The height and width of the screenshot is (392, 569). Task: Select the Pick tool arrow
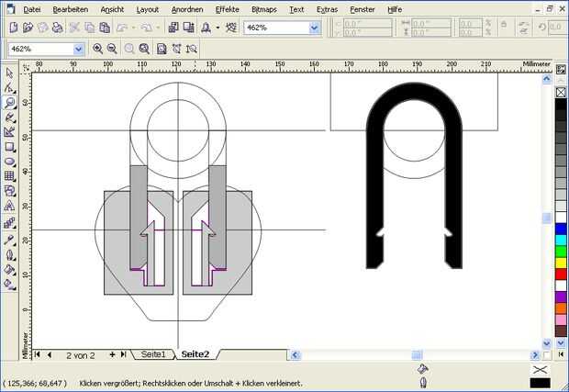click(x=9, y=73)
